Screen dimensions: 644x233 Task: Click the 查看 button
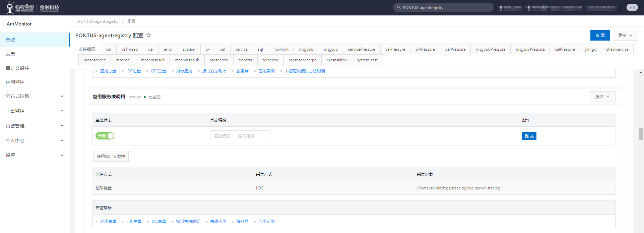click(600, 35)
